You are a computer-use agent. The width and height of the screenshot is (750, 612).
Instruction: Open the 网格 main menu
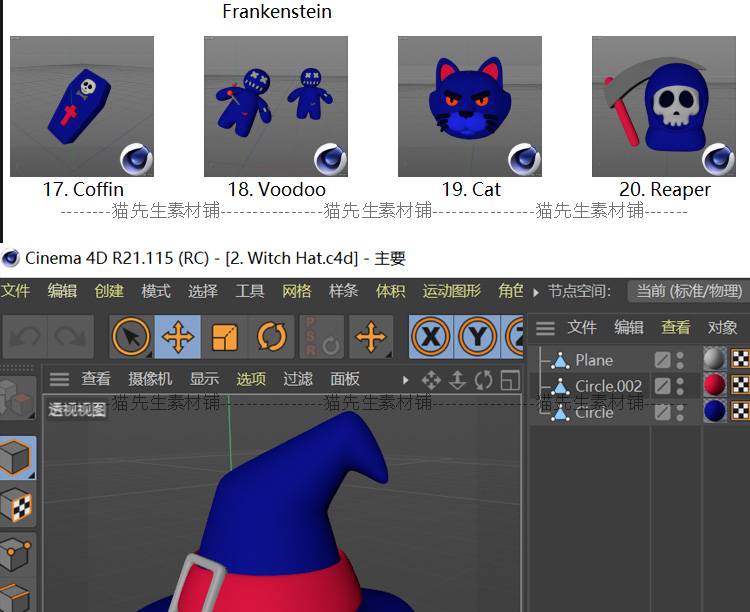pos(297,291)
